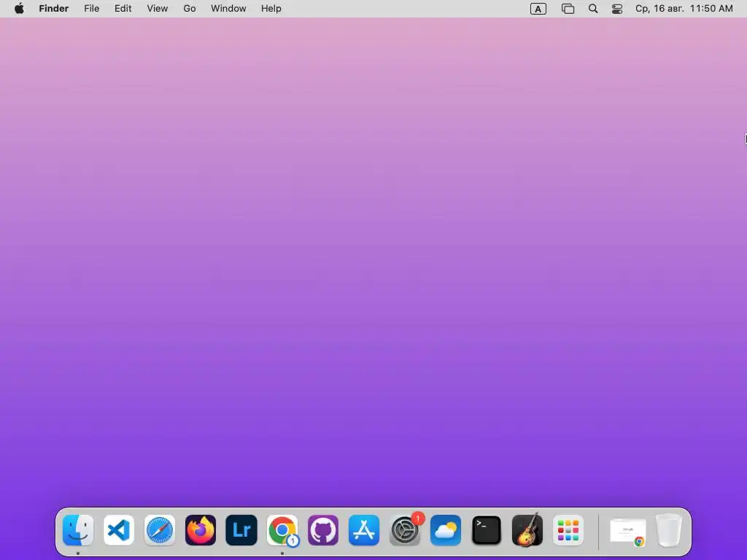Open the Go menu

point(190,9)
